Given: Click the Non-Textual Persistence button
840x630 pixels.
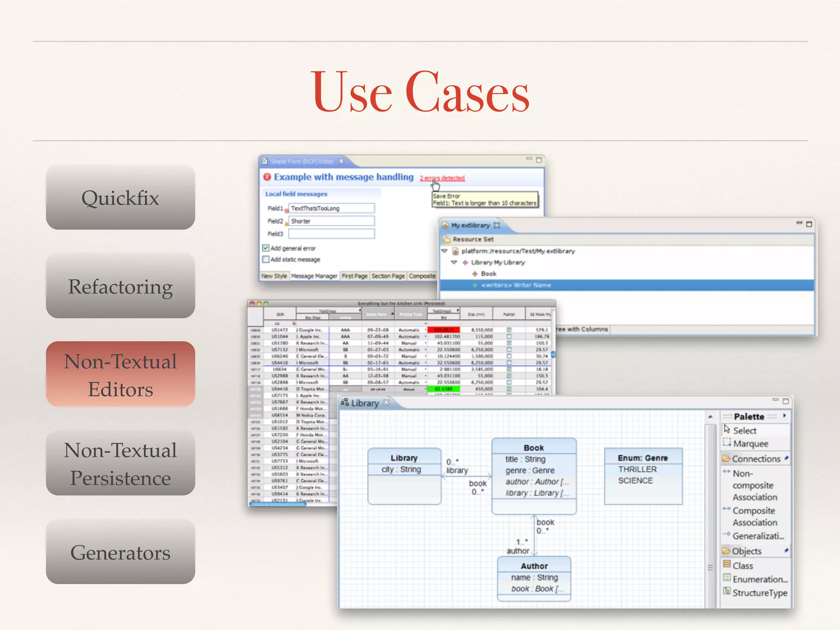Looking at the screenshot, I should click(x=120, y=463).
